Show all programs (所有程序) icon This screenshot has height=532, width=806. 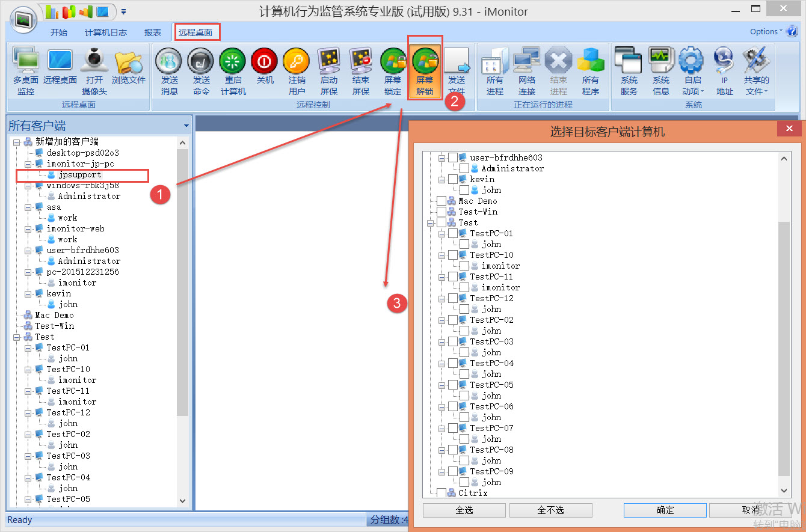tap(591, 72)
